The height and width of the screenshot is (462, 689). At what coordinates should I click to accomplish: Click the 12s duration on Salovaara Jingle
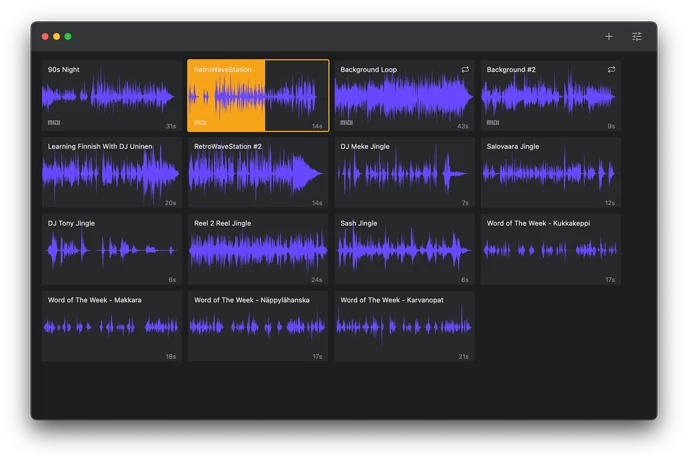pyautogui.click(x=610, y=203)
